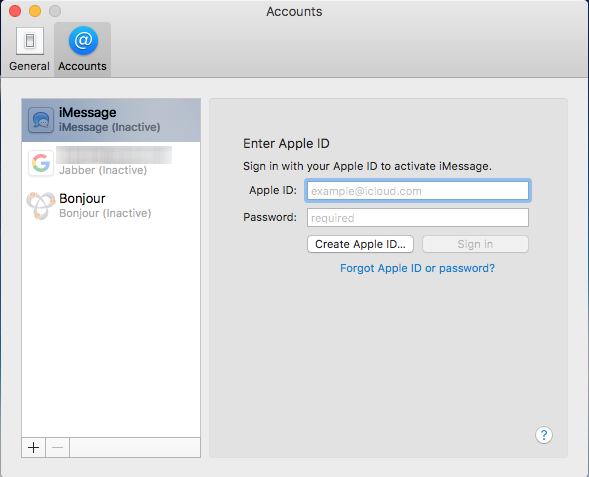This screenshot has height=477, width=589.
Task: Focus the Apple ID text field
Action: point(418,191)
